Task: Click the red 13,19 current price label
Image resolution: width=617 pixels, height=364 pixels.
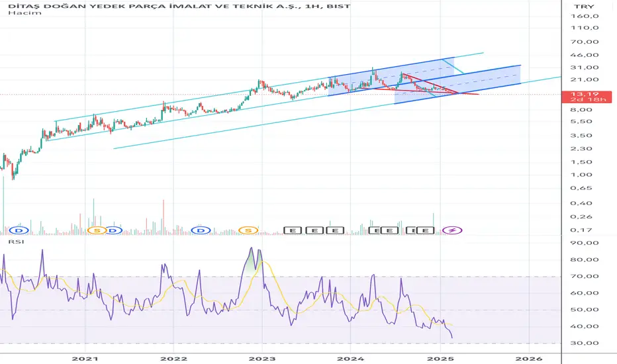Action: [x=587, y=97]
